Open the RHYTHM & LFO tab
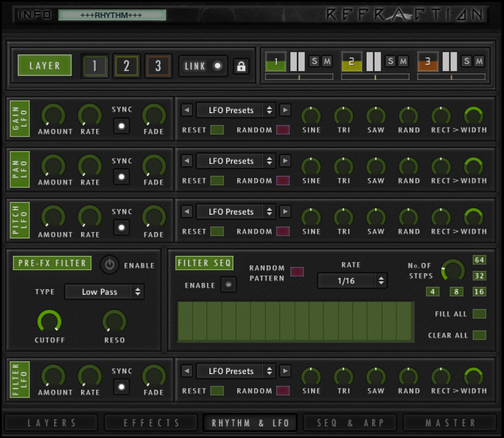The height and width of the screenshot is (438, 504). click(x=250, y=423)
